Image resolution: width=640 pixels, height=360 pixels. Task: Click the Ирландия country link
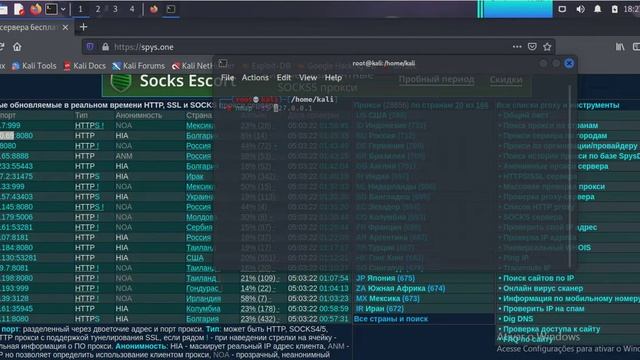tap(203, 298)
